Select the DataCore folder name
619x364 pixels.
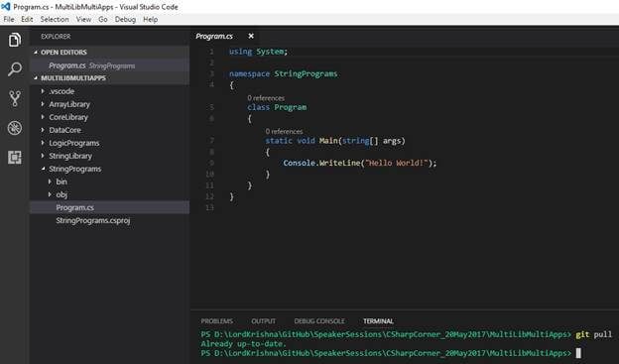pyautogui.click(x=64, y=130)
